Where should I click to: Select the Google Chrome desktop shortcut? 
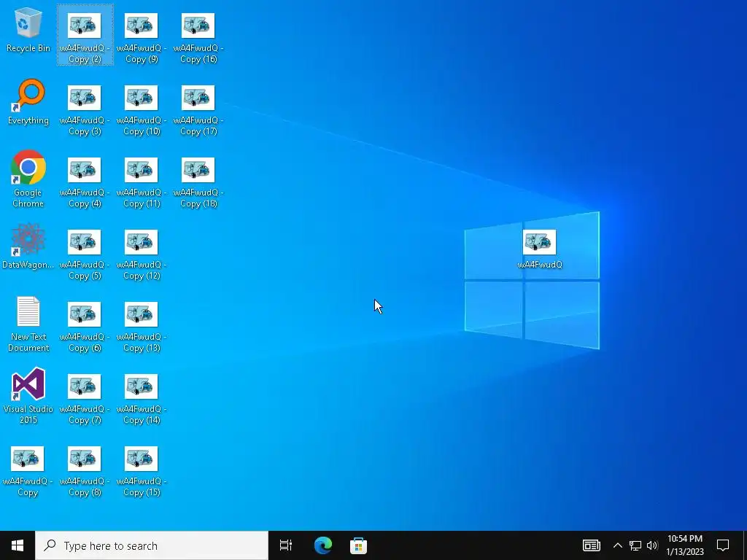(x=28, y=179)
